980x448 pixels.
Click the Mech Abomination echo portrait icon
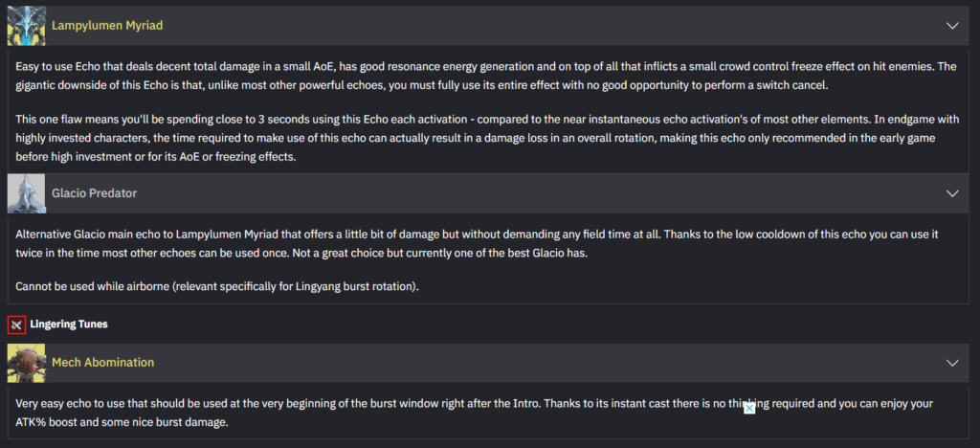(26, 363)
